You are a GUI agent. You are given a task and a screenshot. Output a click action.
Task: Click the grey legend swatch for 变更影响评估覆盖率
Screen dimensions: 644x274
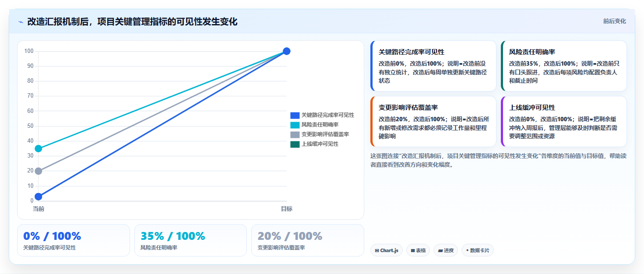click(x=295, y=134)
